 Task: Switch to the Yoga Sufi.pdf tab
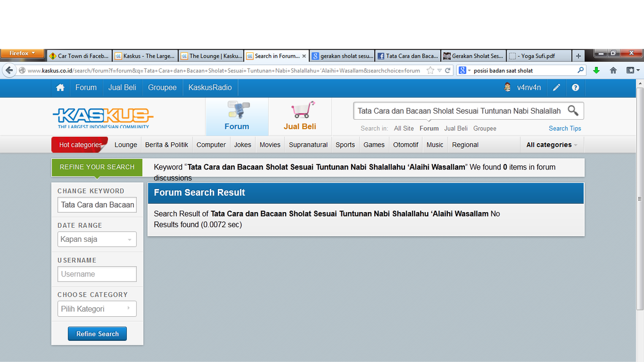[539, 56]
